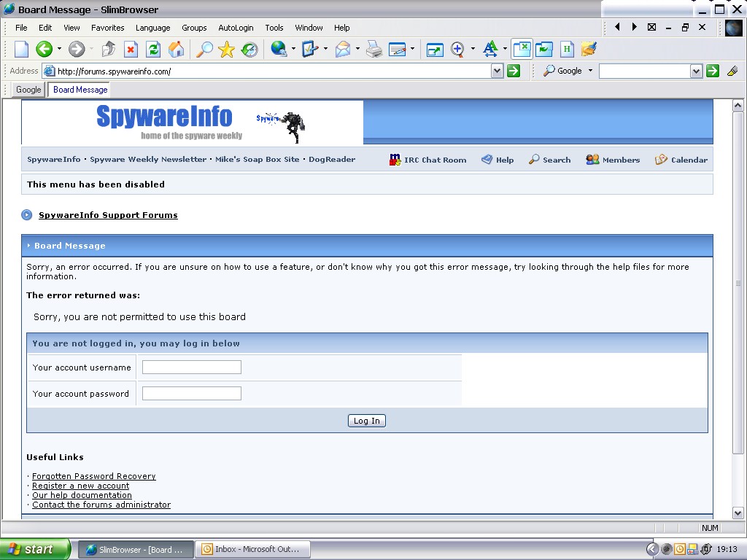Expand the search box history dropdown
The height and width of the screenshot is (560, 747).
pyautogui.click(x=696, y=71)
